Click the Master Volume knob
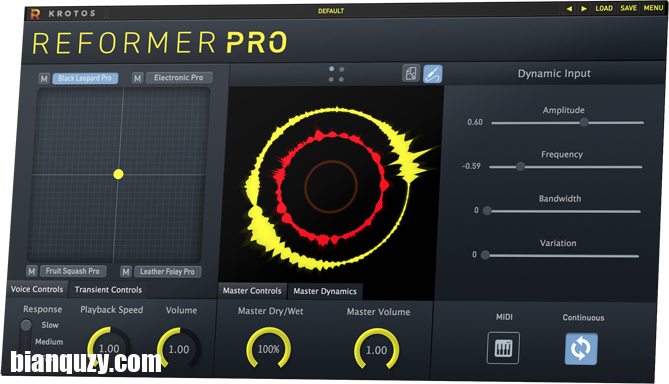The image size is (669, 384). (x=376, y=349)
